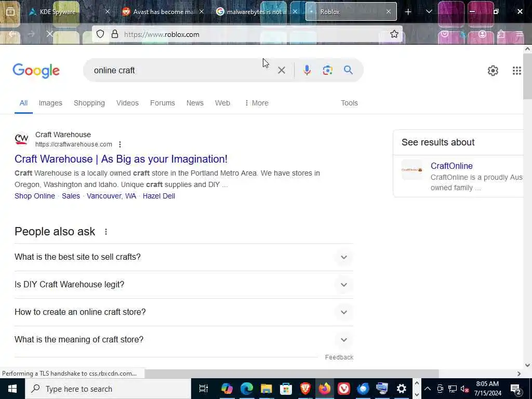The width and height of the screenshot is (532, 399).
Task: Open the CraftOnline results link
Action: pyautogui.click(x=451, y=166)
